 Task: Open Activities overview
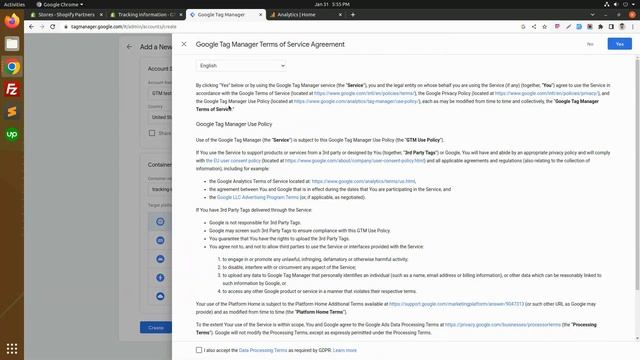tap(14, 4)
